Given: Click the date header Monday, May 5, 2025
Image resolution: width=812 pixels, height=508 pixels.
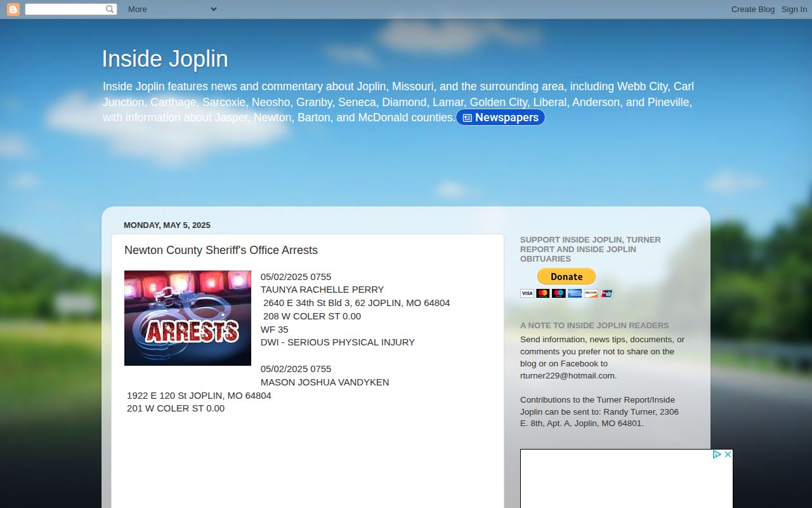Looking at the screenshot, I should click(x=167, y=225).
